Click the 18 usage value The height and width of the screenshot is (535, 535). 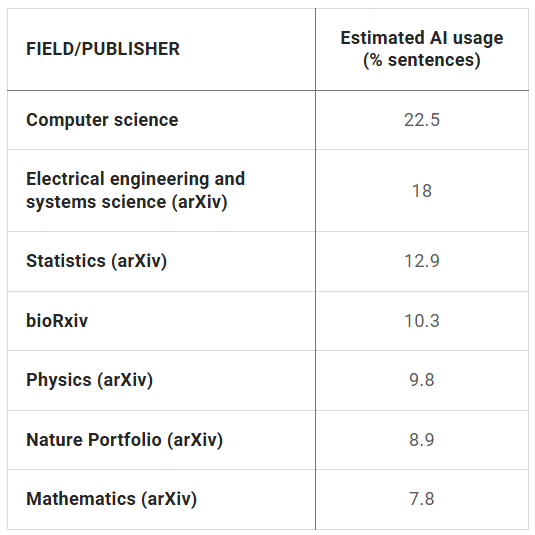point(422,190)
